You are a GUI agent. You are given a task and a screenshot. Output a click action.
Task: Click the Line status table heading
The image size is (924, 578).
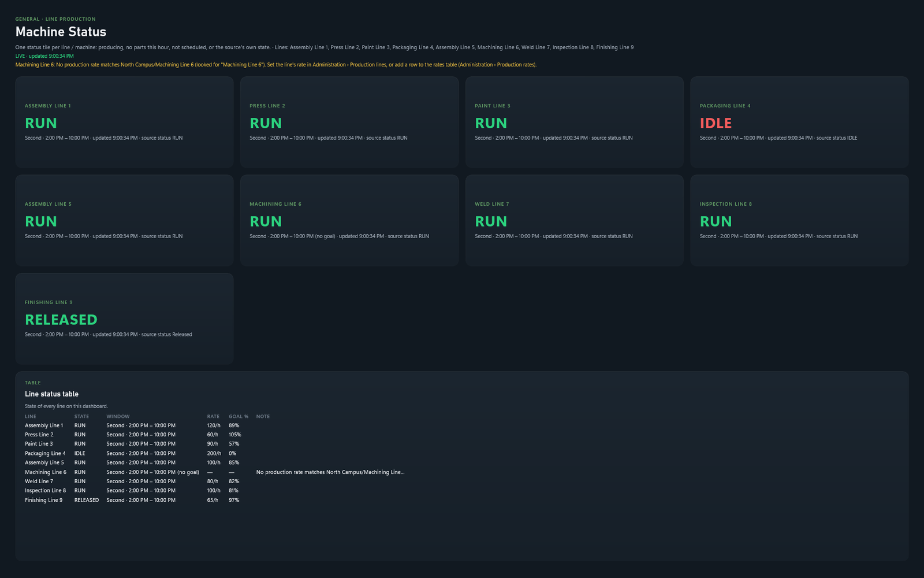coord(51,394)
